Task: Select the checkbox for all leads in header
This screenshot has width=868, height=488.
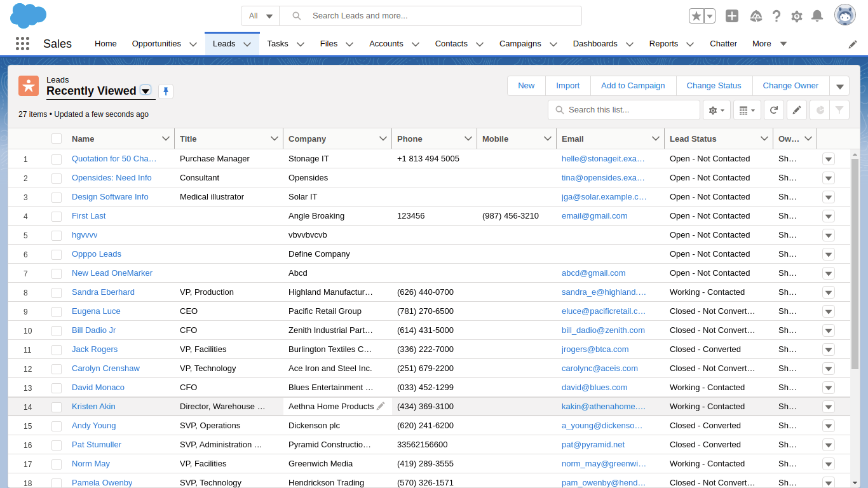Action: tap(57, 139)
